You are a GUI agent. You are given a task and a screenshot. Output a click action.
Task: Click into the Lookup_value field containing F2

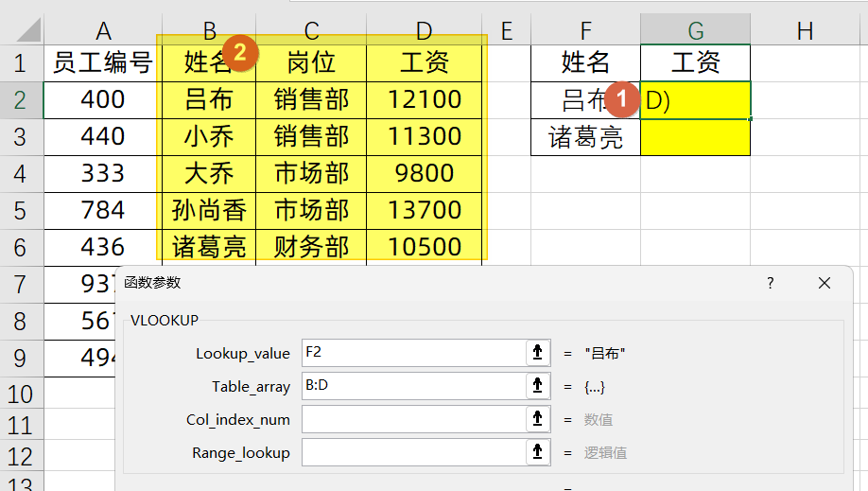(x=413, y=353)
